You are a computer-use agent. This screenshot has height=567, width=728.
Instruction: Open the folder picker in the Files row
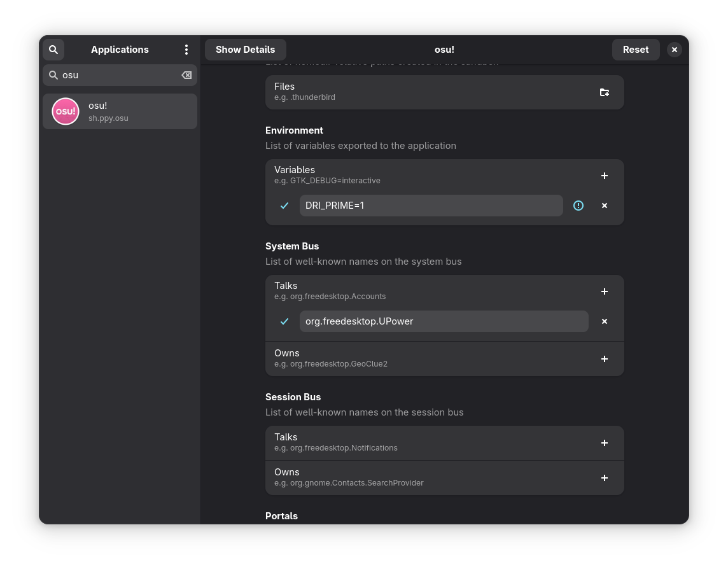[x=604, y=92]
